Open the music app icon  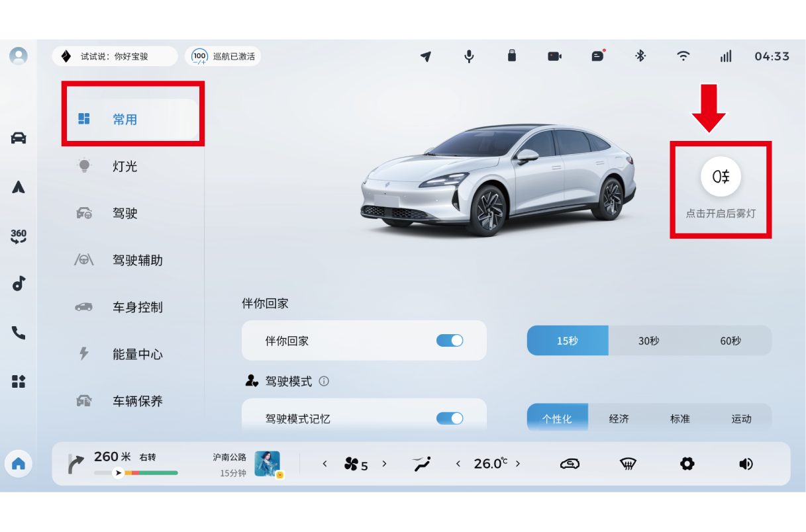point(19,284)
